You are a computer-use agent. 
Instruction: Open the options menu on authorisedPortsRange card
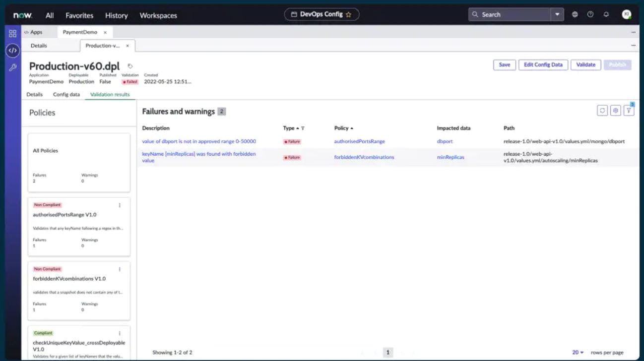(x=119, y=205)
